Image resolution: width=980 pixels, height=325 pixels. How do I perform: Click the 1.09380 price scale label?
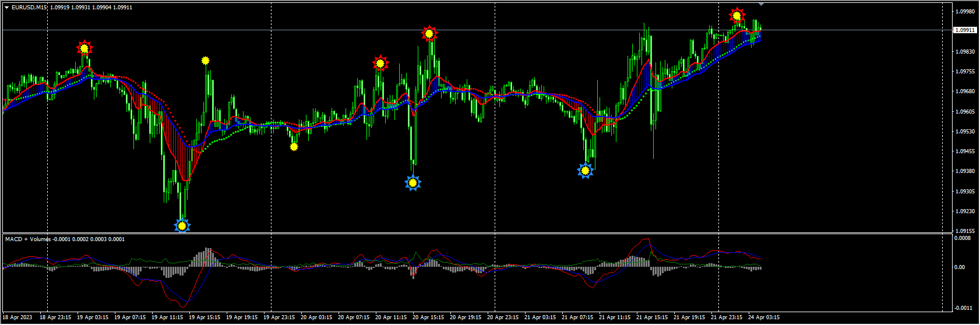pos(965,171)
